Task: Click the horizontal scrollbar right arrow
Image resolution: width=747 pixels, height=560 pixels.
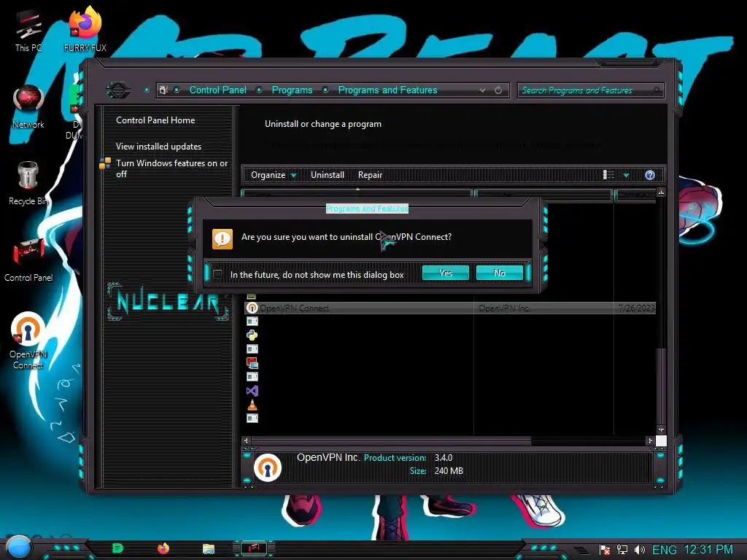Action: (x=650, y=440)
